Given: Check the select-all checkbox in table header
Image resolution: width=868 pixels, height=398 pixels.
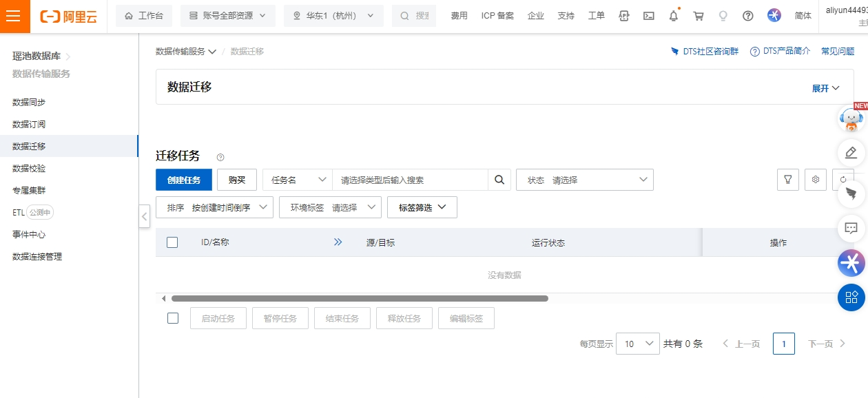Looking at the screenshot, I should point(172,242).
